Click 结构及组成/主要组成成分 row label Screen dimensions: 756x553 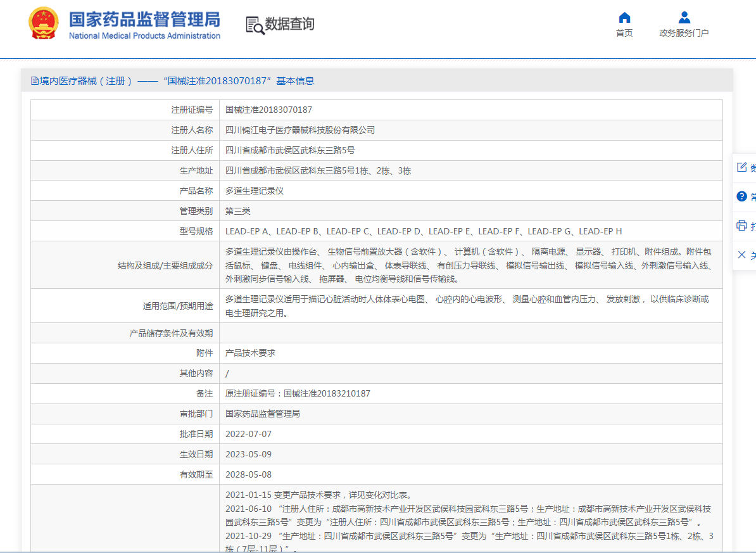pyautogui.click(x=165, y=265)
